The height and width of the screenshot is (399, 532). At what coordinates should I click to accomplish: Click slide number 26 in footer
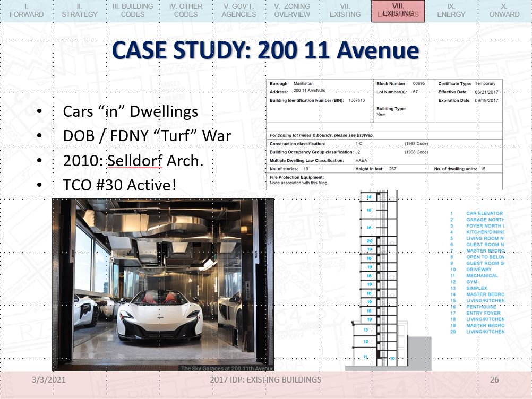[x=494, y=380]
